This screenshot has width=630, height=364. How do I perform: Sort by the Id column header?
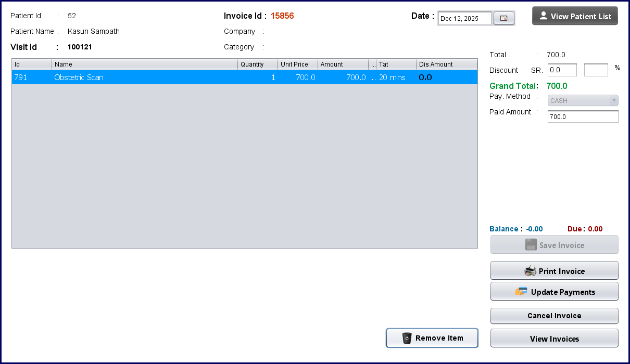[x=32, y=64]
